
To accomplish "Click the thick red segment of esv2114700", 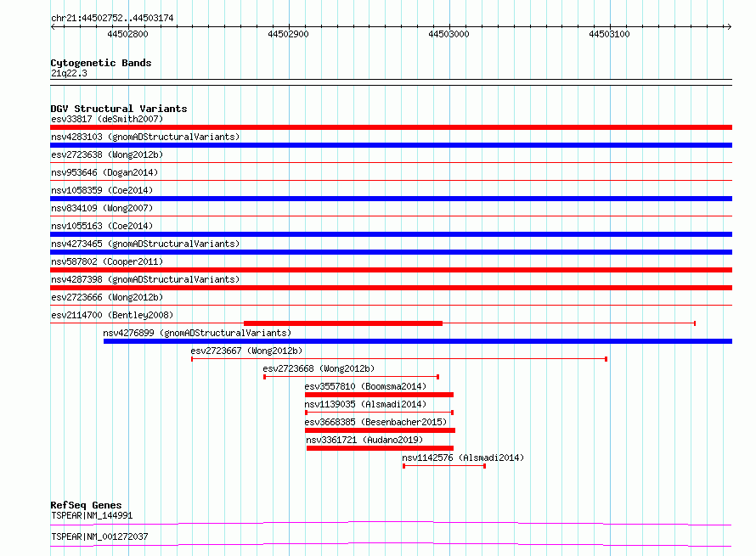I will pyautogui.click(x=343, y=323).
